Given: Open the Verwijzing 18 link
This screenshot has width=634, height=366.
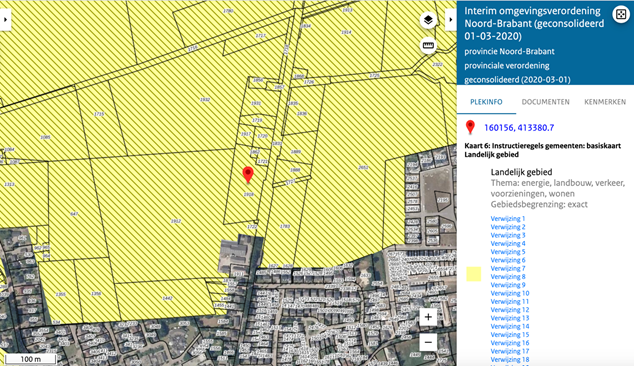Looking at the screenshot, I should (x=510, y=360).
